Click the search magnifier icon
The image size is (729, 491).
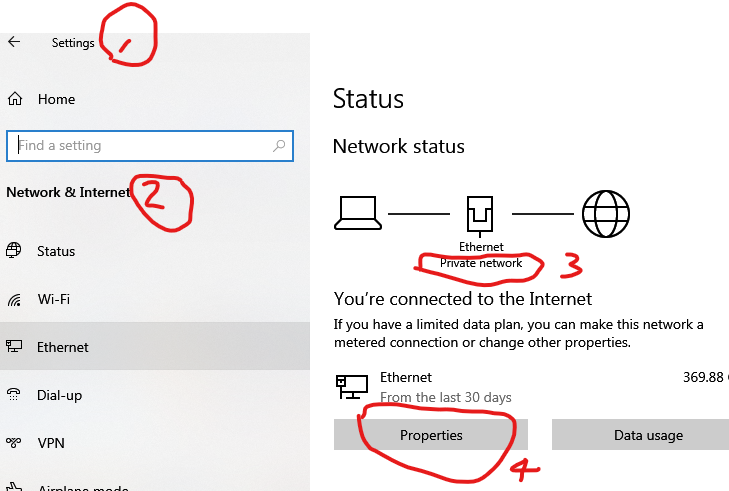point(279,146)
